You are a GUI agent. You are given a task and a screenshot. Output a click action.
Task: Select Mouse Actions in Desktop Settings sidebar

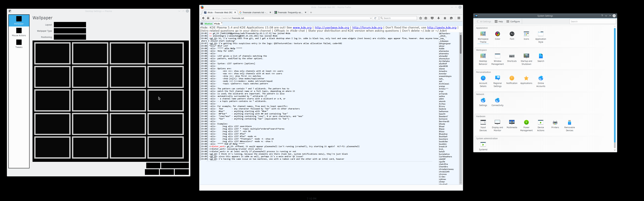pos(19,32)
